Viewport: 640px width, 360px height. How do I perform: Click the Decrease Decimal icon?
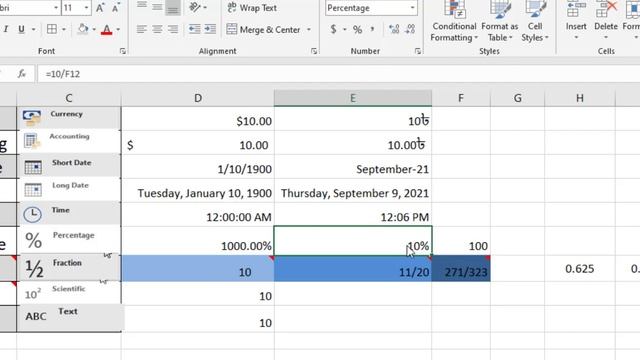click(410, 29)
